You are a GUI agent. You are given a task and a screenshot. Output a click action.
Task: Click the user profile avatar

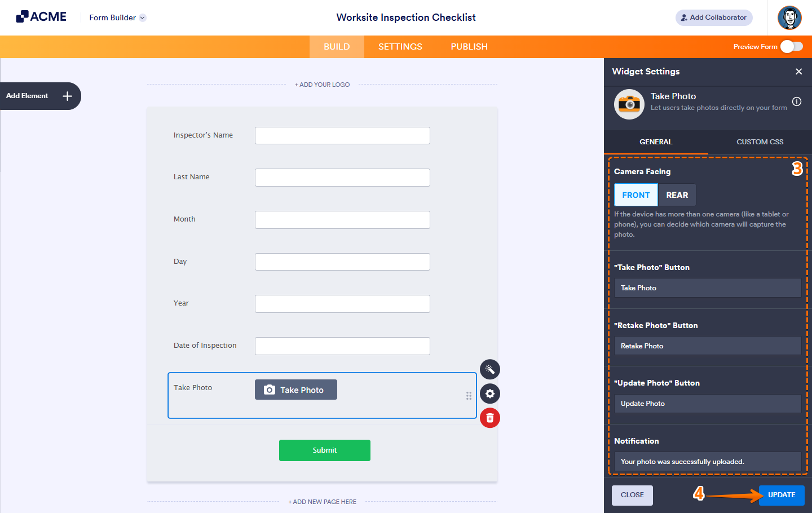tap(789, 17)
